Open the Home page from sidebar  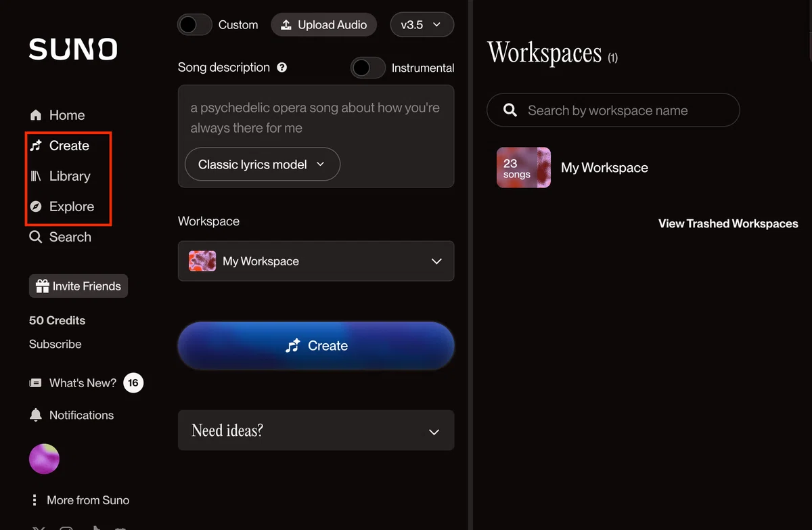[x=58, y=115]
